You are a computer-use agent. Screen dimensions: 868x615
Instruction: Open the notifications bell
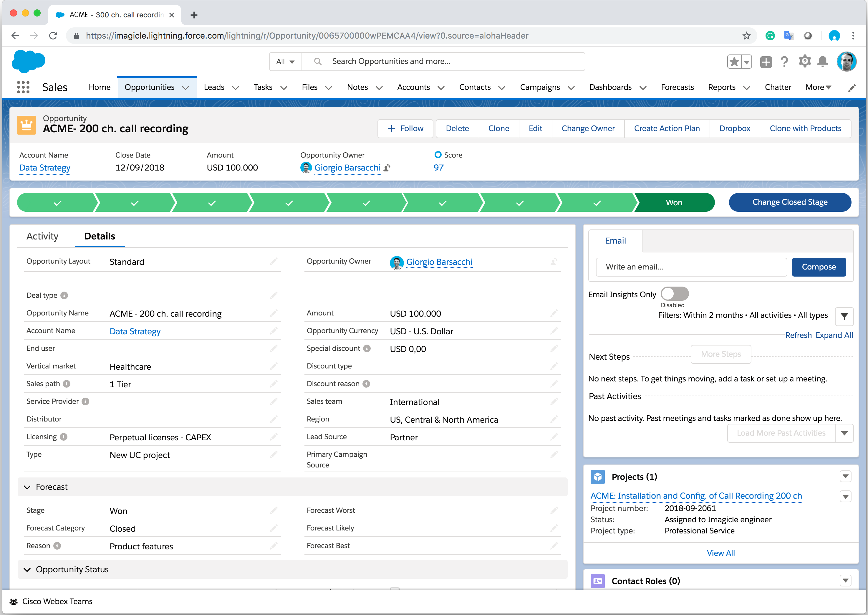[822, 61]
